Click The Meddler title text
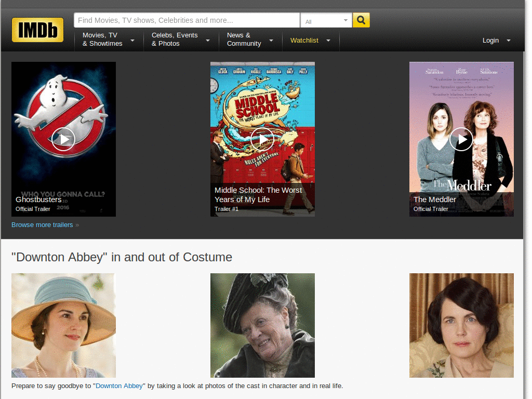532x399 pixels. [435, 199]
